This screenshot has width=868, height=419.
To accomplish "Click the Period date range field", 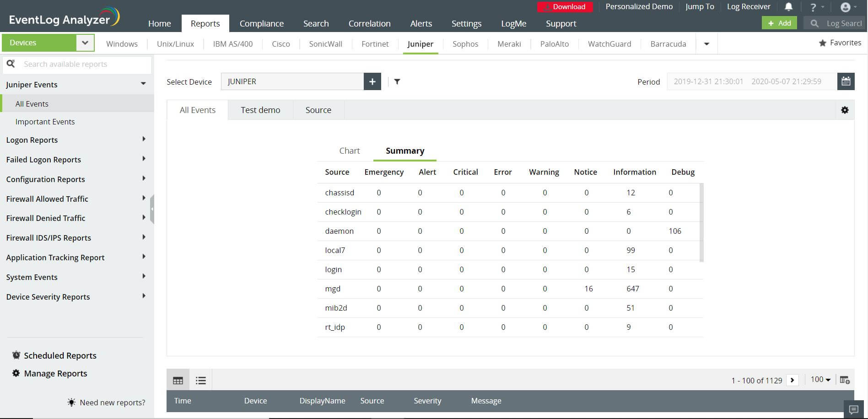I will click(x=752, y=81).
